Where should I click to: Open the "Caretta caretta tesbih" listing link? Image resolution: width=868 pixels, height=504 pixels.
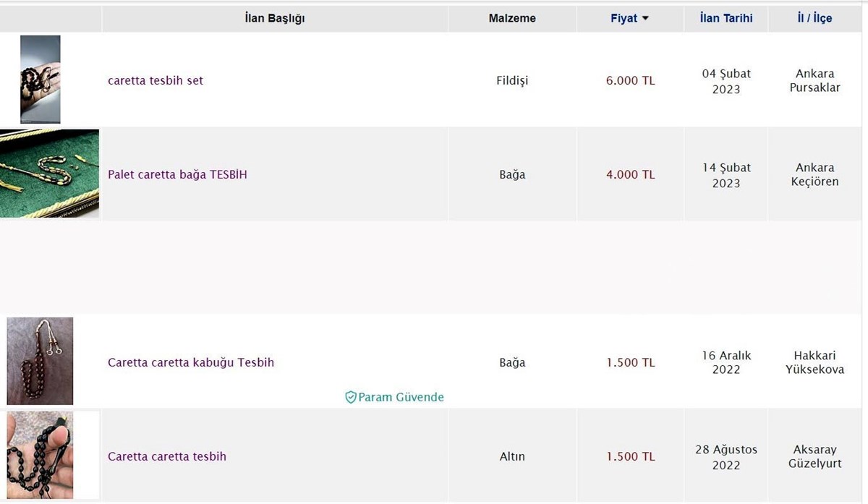167,456
